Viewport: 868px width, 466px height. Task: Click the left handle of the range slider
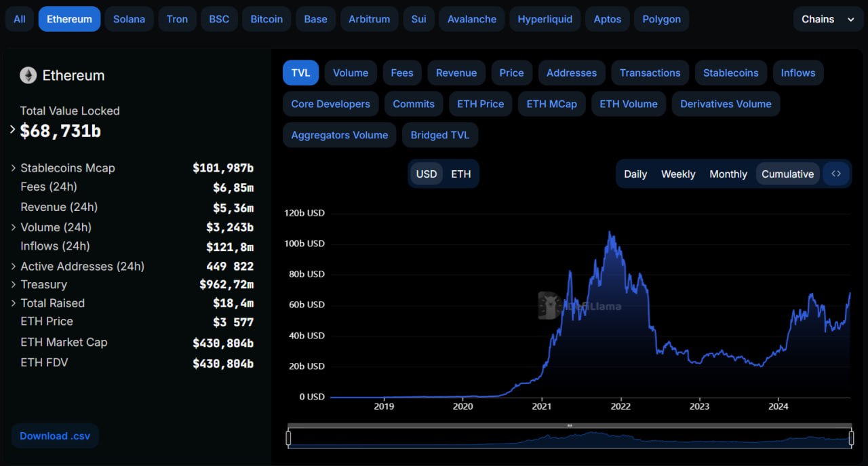click(288, 438)
